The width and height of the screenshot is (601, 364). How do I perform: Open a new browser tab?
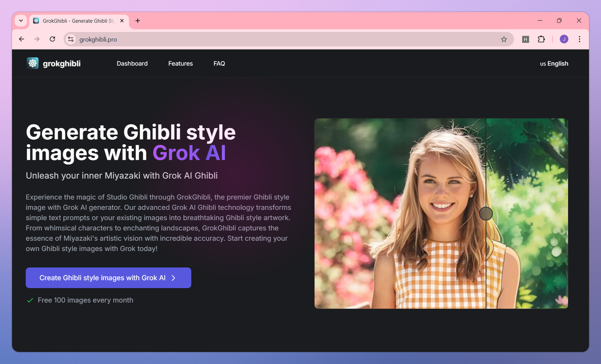point(138,21)
